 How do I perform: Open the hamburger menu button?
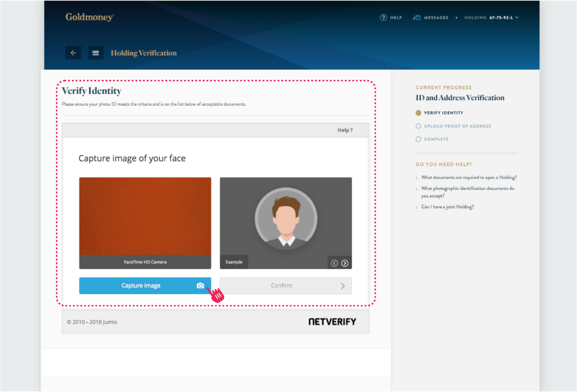point(95,53)
